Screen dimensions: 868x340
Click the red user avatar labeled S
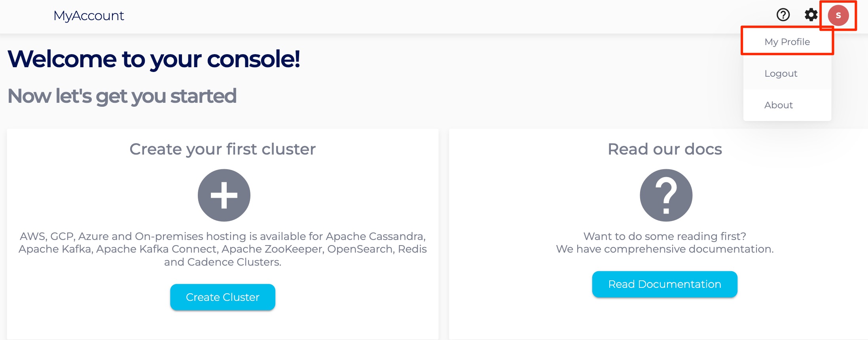click(838, 15)
